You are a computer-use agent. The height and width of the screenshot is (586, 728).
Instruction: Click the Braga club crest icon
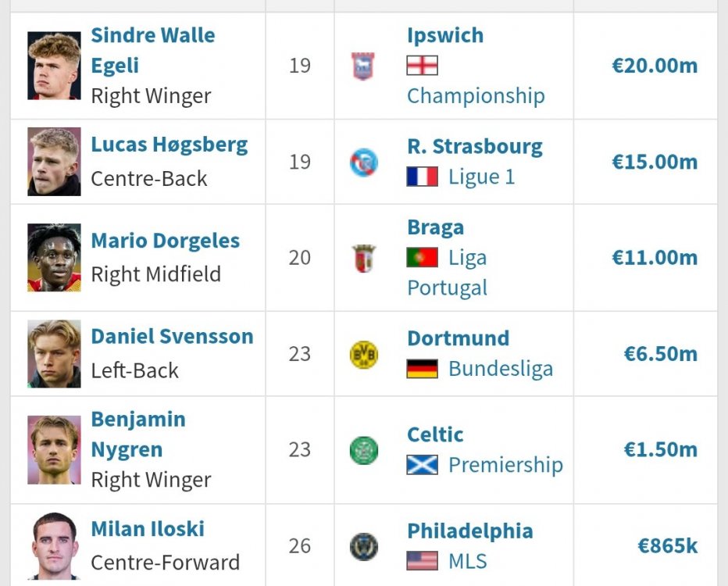(363, 258)
